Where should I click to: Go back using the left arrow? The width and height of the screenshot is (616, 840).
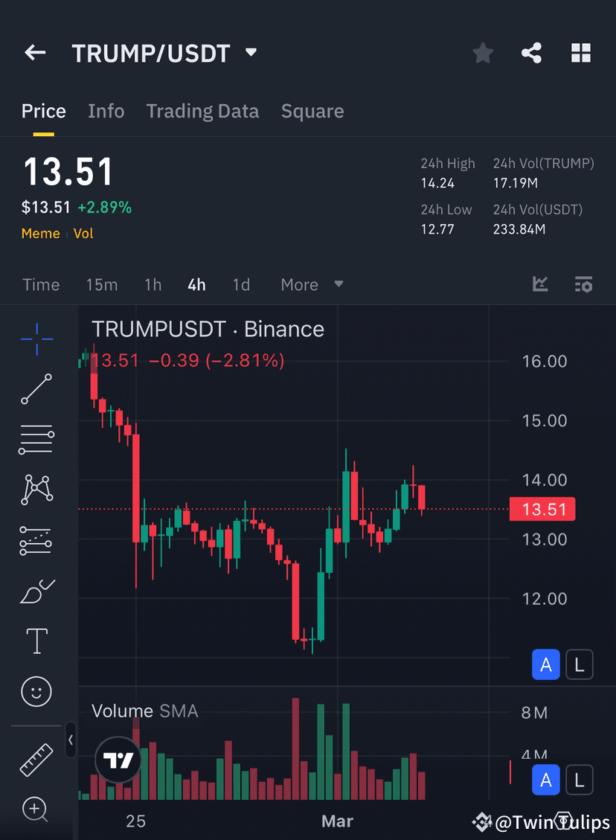36,53
